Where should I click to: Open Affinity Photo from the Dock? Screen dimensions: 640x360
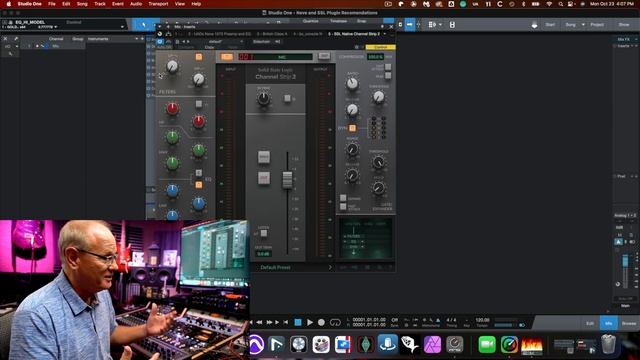tap(432, 344)
